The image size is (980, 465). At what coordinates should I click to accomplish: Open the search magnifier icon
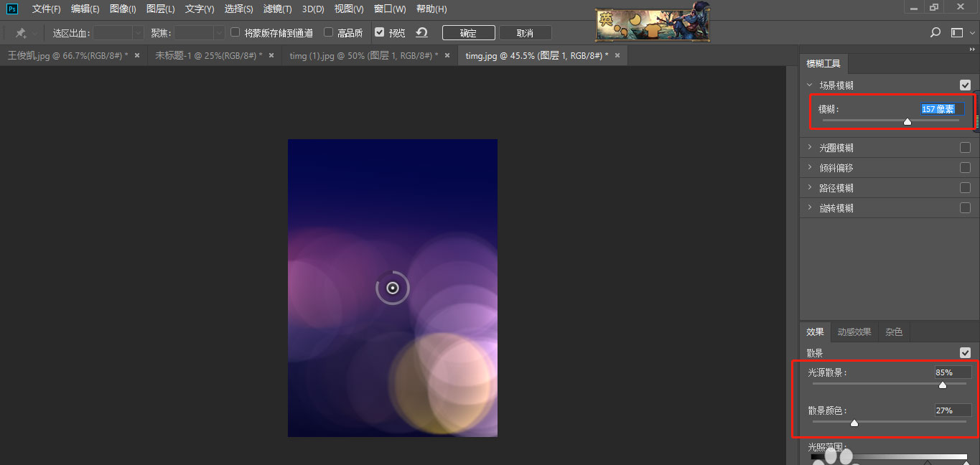click(x=935, y=33)
